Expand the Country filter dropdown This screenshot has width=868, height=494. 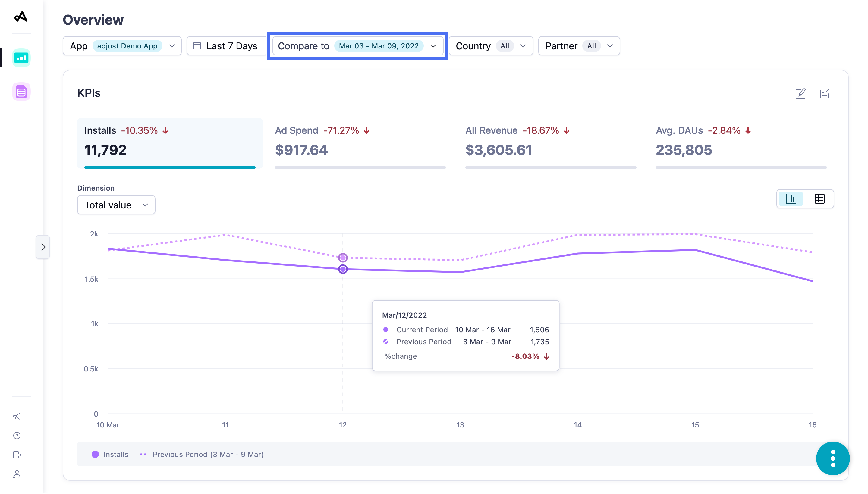pos(491,46)
